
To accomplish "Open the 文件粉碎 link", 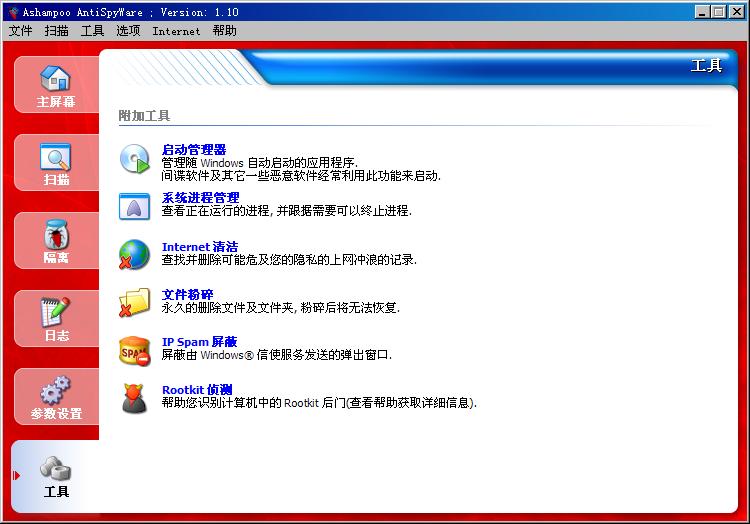I will [188, 295].
